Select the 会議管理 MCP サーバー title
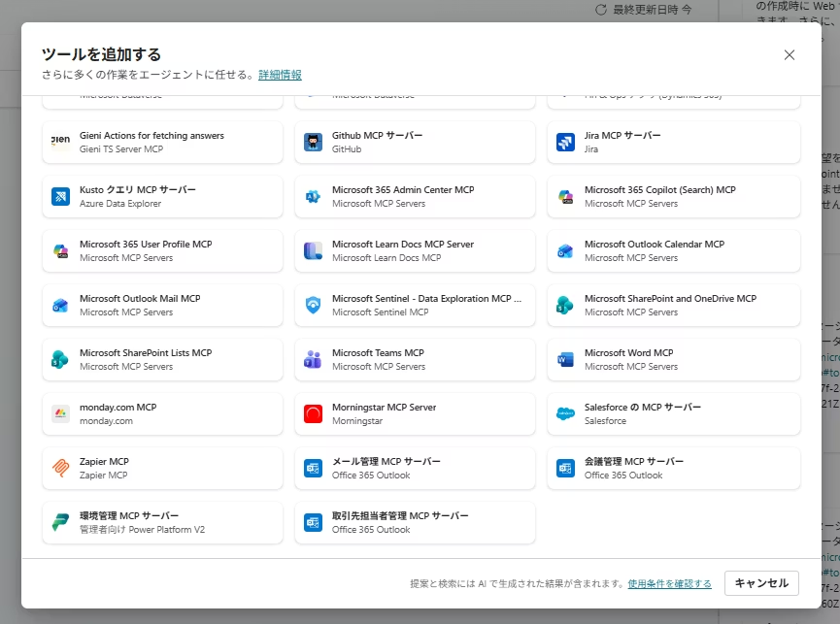Screen dimensions: 840x624 coord(634,461)
